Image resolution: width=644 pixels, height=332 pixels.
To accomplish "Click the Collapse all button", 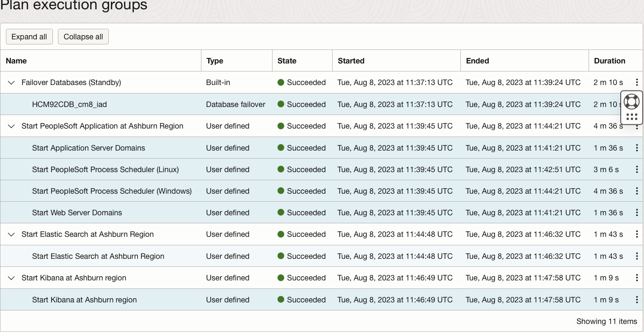I will pyautogui.click(x=83, y=36).
